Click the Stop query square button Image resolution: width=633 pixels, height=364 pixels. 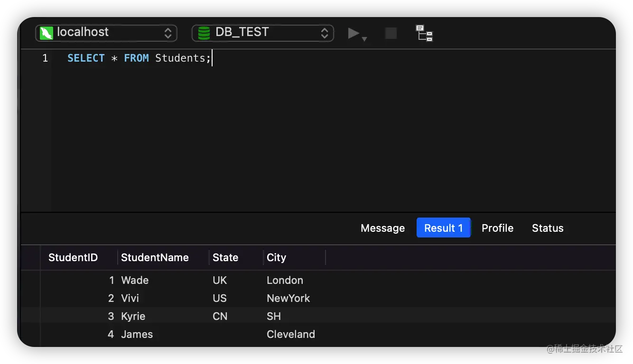[x=391, y=33]
